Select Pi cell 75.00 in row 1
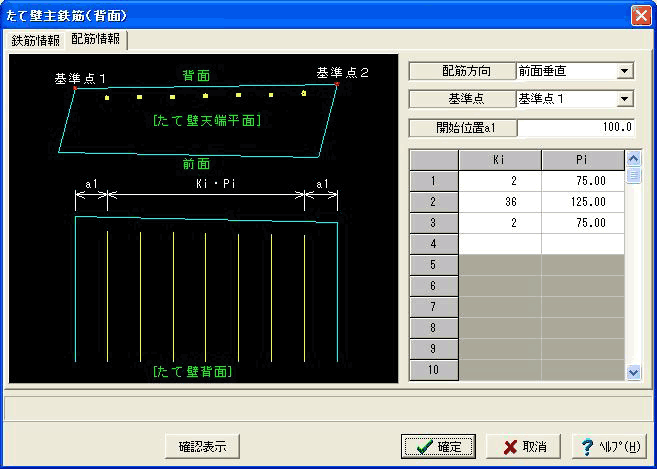This screenshot has width=657, height=469. [583, 181]
